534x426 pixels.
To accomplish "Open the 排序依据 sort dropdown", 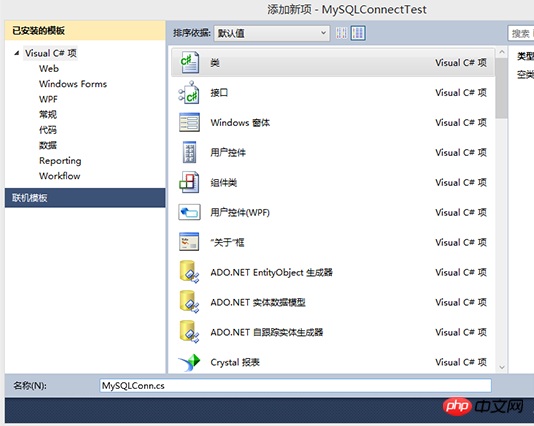I will [272, 33].
